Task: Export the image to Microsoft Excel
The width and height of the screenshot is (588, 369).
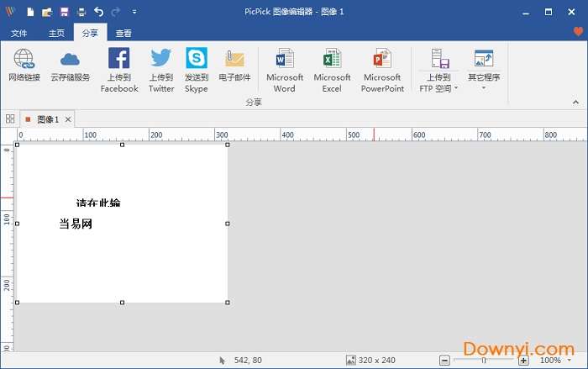Action: coord(332,69)
